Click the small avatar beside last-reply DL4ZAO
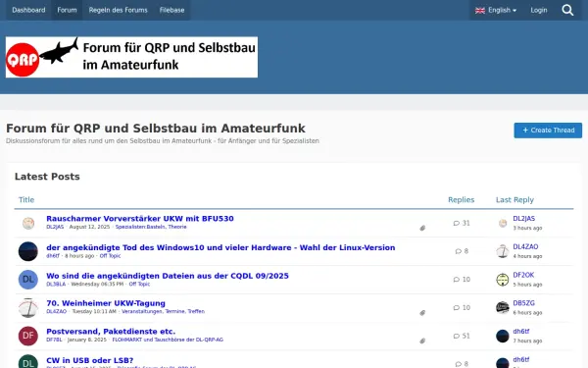 (x=503, y=251)
